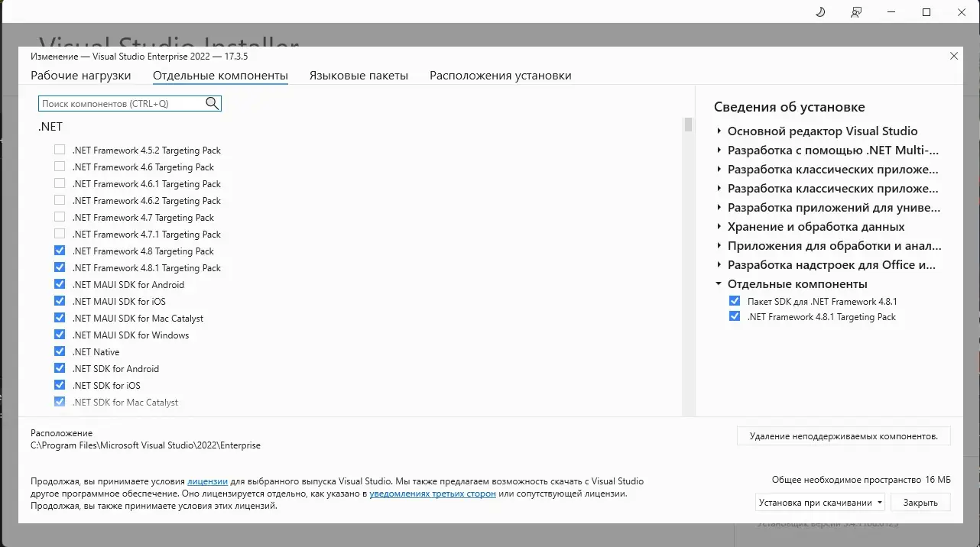The height and width of the screenshot is (547, 980).
Task: Expand Приложения для обработки и анал...
Action: [x=719, y=245]
